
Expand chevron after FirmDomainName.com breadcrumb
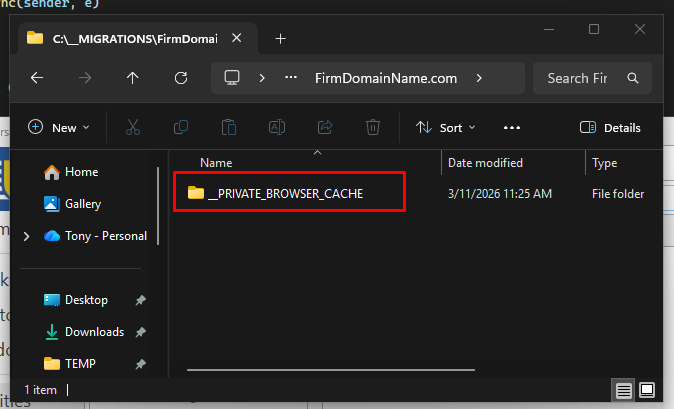point(480,78)
